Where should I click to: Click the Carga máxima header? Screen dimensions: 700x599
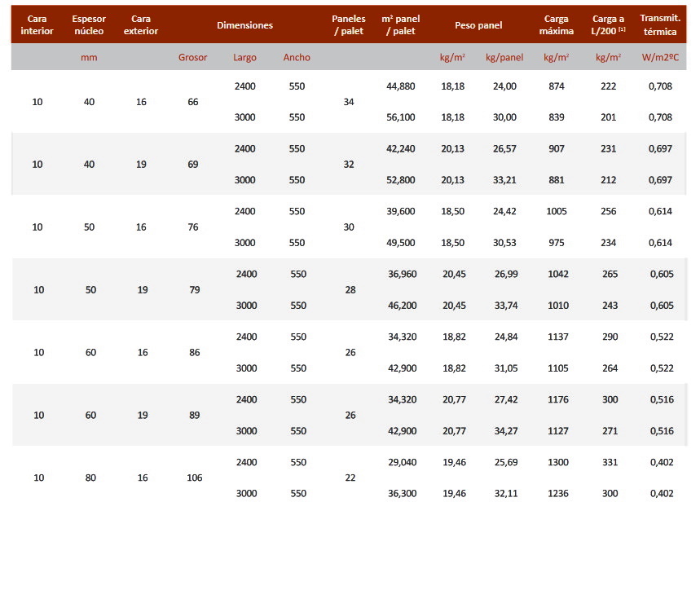tap(557, 24)
